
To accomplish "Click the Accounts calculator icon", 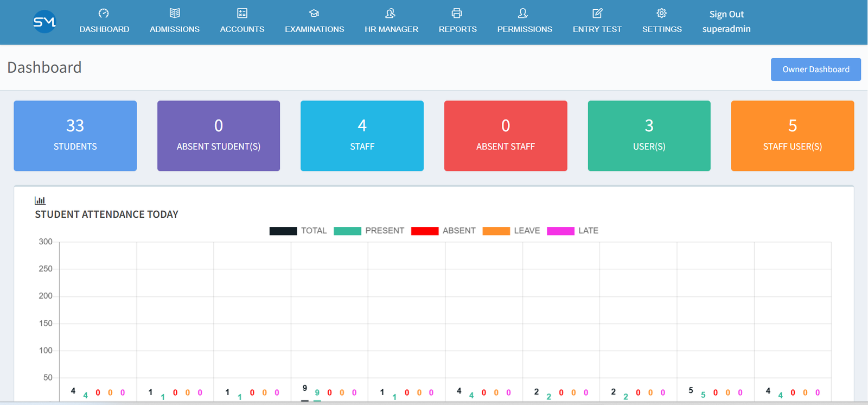I will 242,14.
